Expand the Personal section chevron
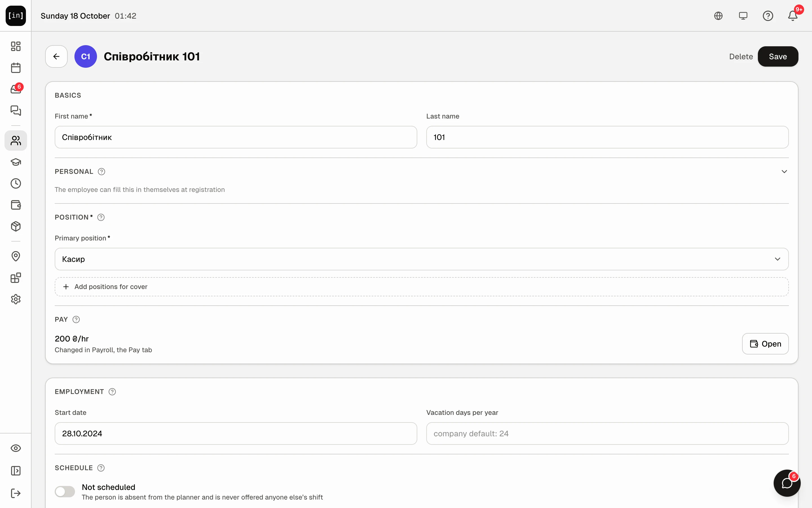Image resolution: width=812 pixels, height=508 pixels. click(x=784, y=172)
